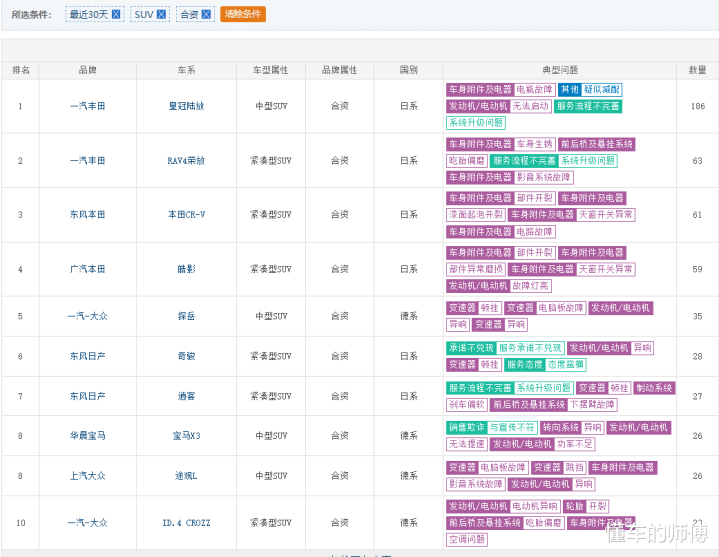This screenshot has height=557, width=719.
Task: Open the 一汽丰田 brand link in row 2
Action: tap(88, 160)
